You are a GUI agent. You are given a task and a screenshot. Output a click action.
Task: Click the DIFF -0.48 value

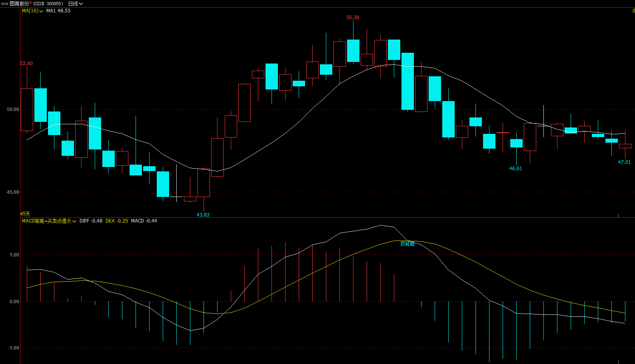[91, 221]
